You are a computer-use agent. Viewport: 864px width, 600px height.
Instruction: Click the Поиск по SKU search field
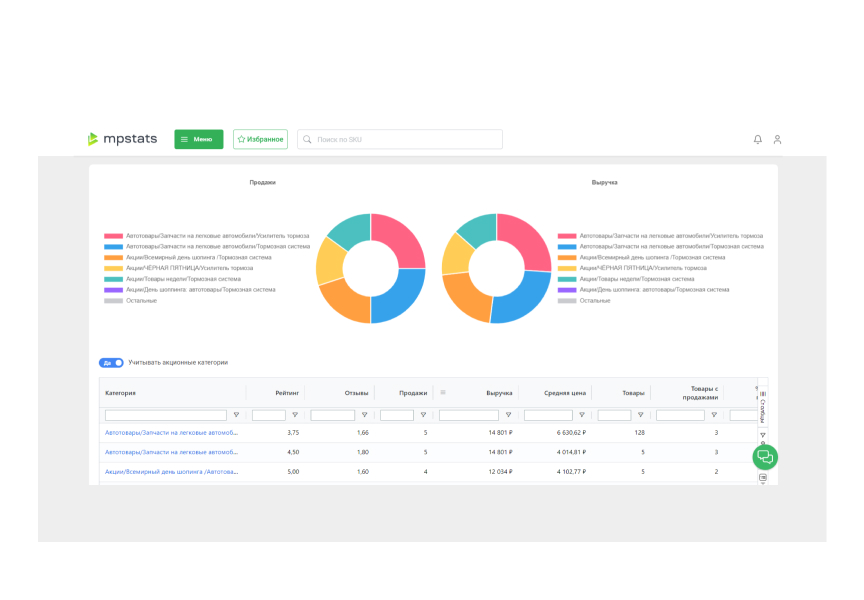tap(405, 139)
